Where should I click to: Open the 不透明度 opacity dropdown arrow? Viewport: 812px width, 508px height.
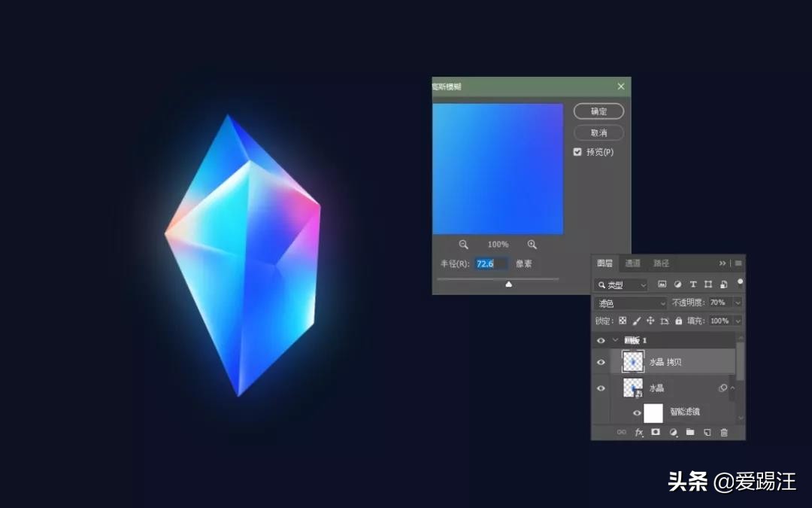pyautogui.click(x=738, y=303)
